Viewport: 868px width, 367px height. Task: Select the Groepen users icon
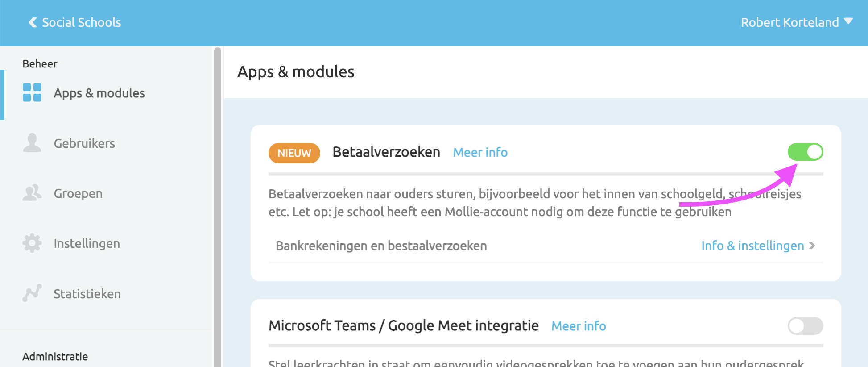click(31, 193)
